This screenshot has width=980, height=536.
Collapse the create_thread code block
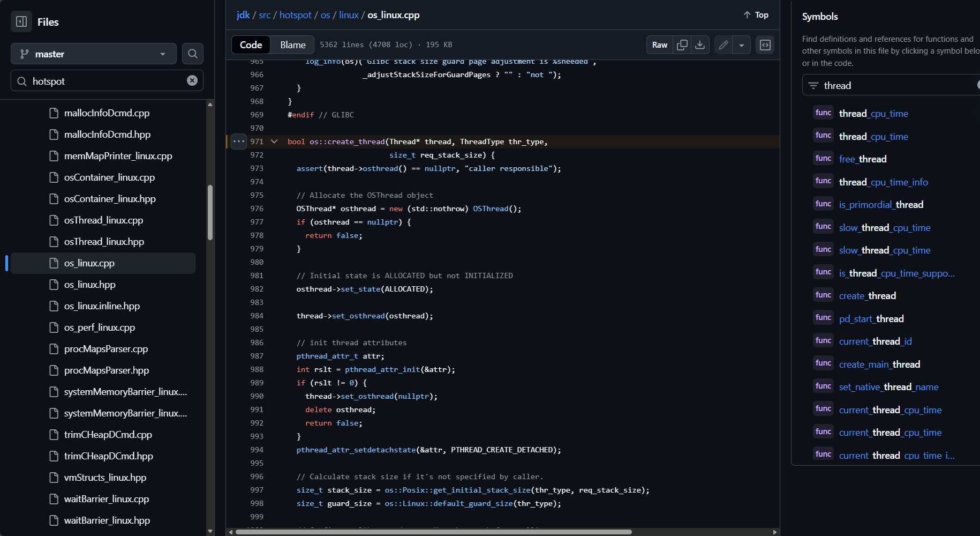[274, 142]
